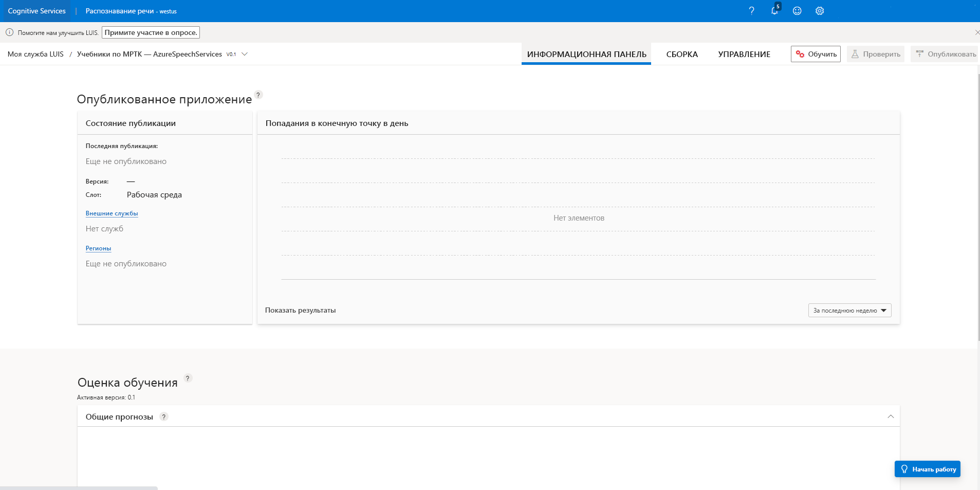Switch to УПРАВЛЕНИЕ tab
Image resolution: width=980 pixels, height=490 pixels.
(744, 54)
